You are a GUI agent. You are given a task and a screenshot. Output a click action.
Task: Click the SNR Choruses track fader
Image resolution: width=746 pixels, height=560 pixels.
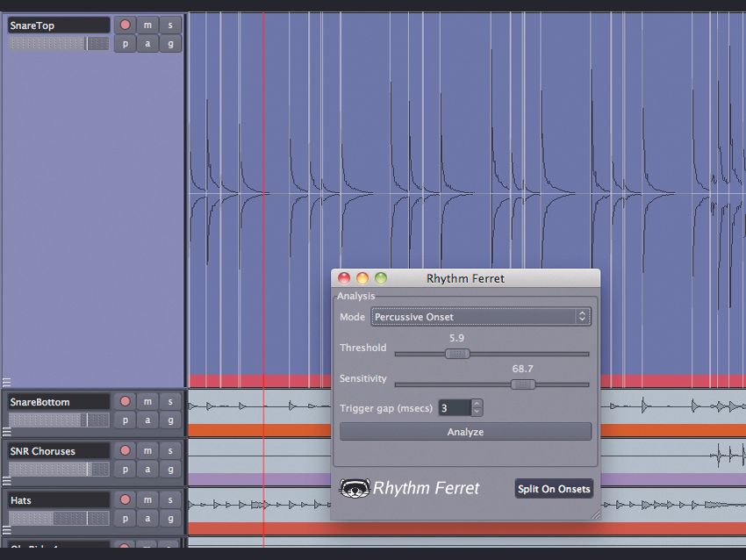click(x=59, y=469)
